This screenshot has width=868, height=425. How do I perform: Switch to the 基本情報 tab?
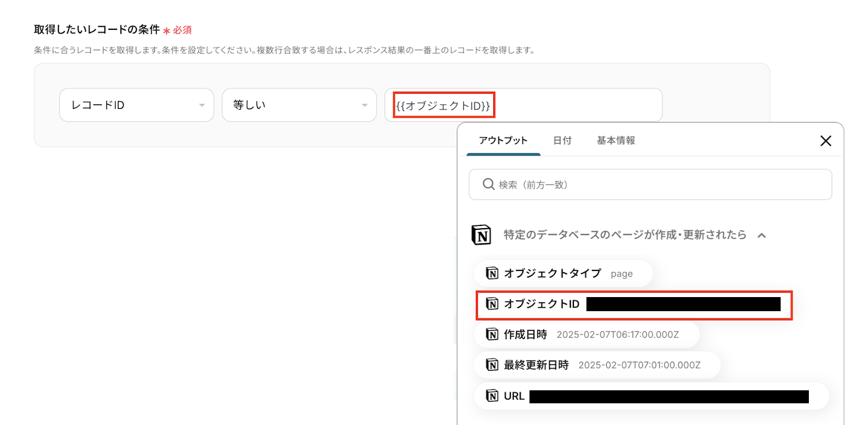tap(616, 140)
